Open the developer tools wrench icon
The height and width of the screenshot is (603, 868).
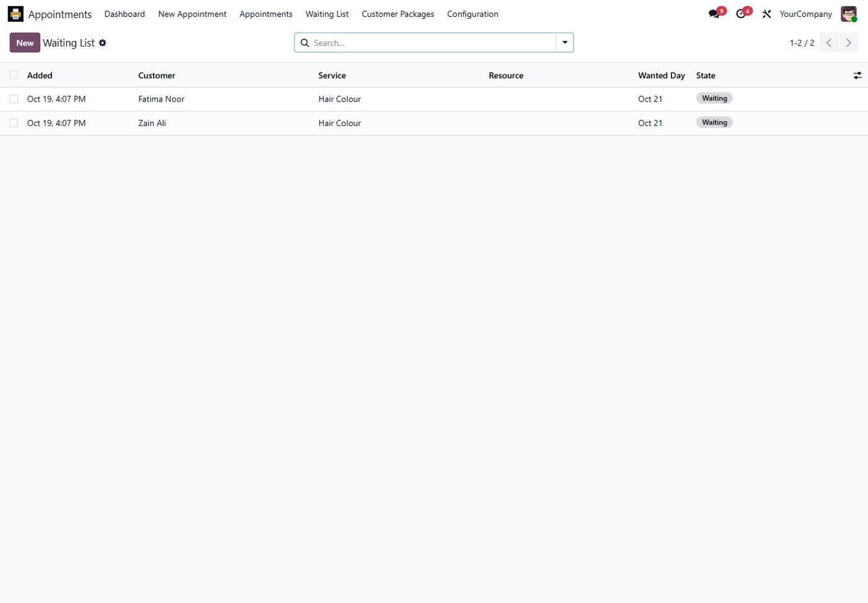tap(767, 14)
